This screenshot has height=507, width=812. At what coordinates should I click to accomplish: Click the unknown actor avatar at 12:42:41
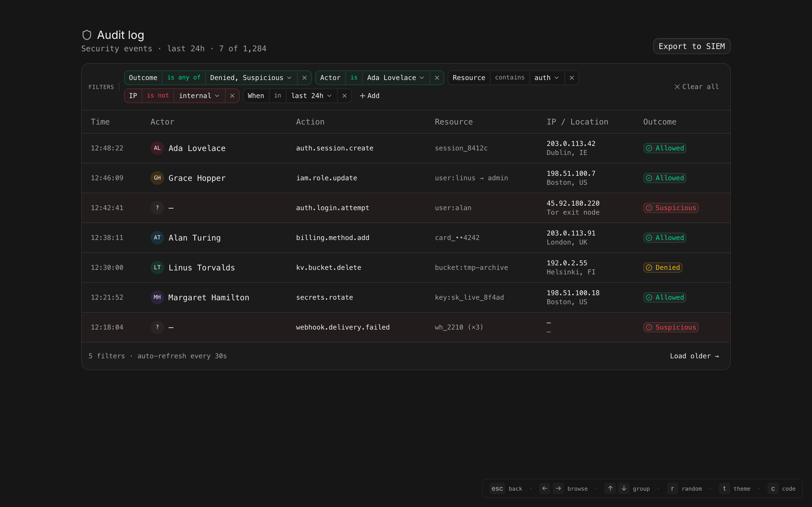tap(157, 208)
